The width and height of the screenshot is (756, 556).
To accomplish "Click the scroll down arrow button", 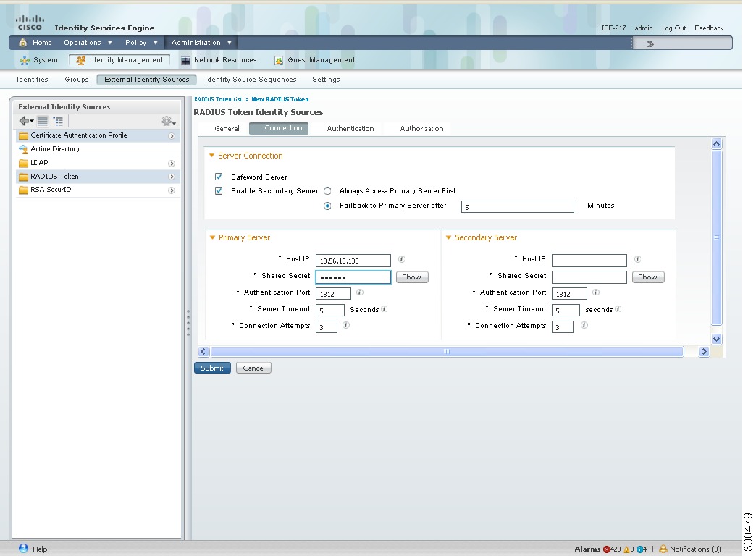I will tap(716, 339).
